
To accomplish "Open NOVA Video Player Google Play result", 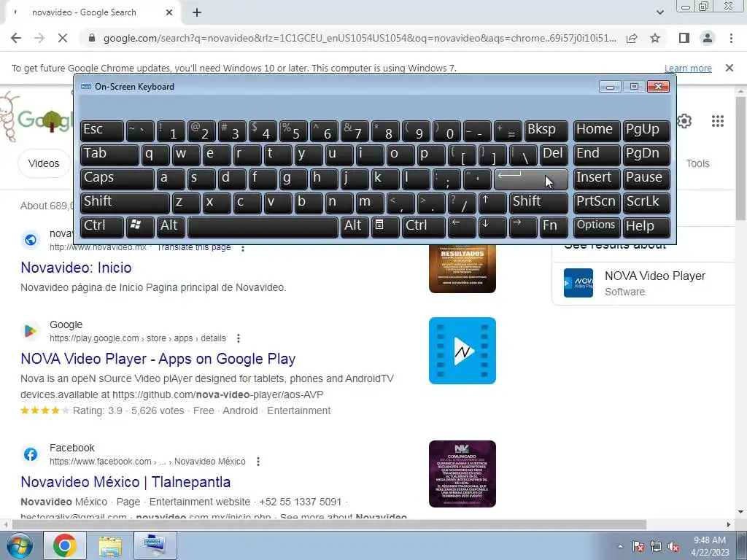I will tap(158, 359).
